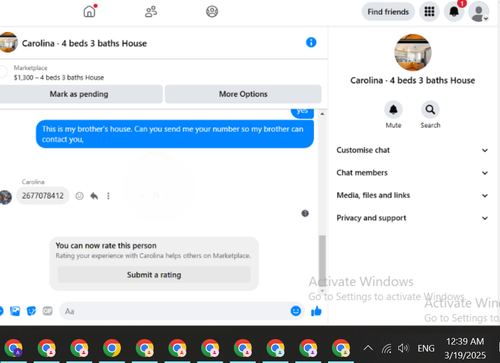Click the seen-by avatar indicator
This screenshot has height=363, width=500.
[305, 213]
